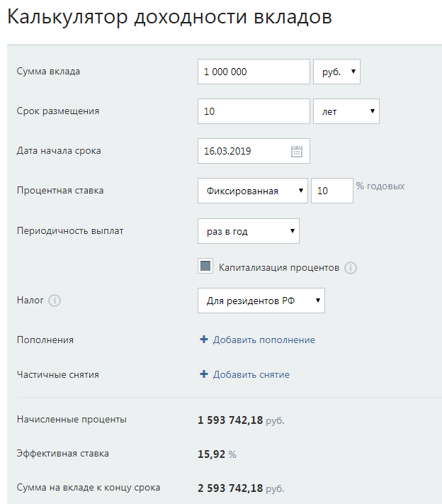Click the start date field 16.03.2019
This screenshot has width=442, height=504.
point(244,151)
